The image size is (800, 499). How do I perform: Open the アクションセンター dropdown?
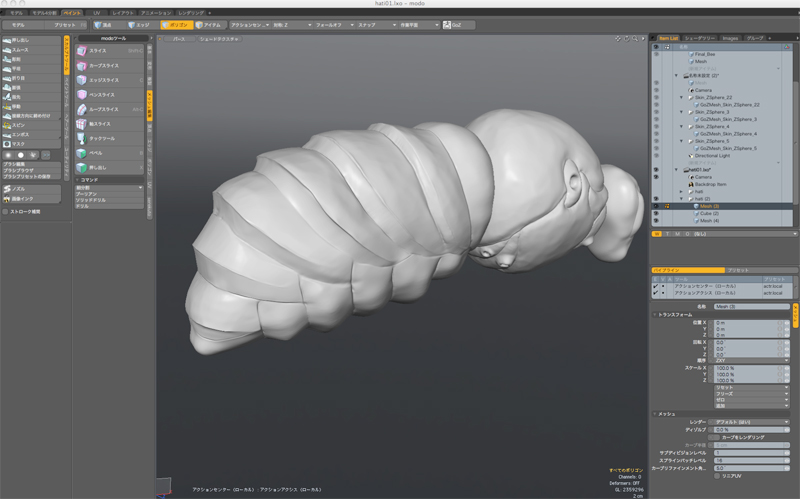pos(249,25)
